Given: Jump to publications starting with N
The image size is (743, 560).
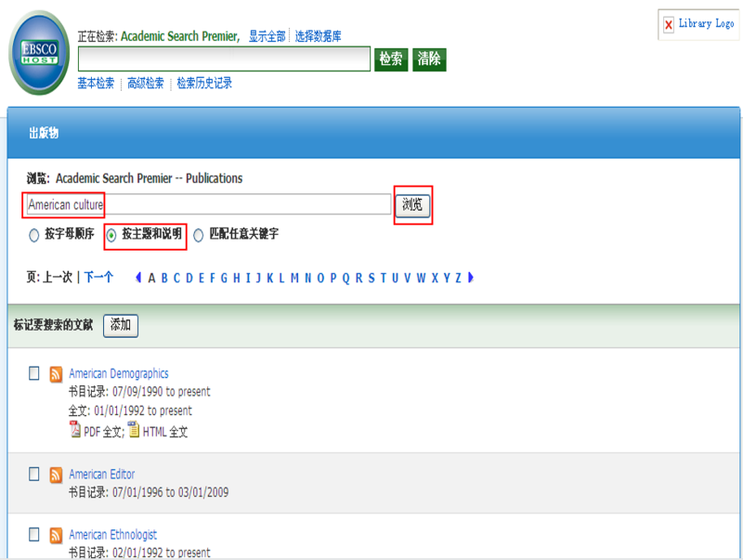Looking at the screenshot, I should [x=308, y=278].
